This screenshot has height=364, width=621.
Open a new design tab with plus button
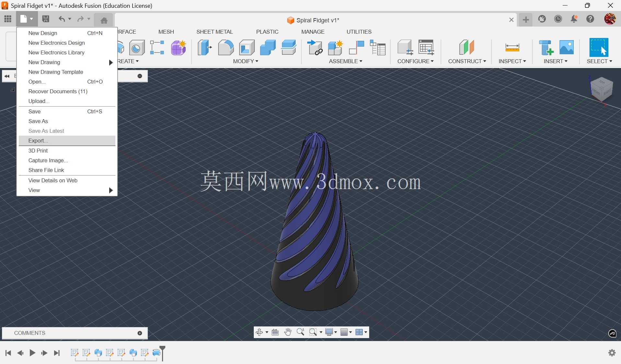pyautogui.click(x=526, y=20)
